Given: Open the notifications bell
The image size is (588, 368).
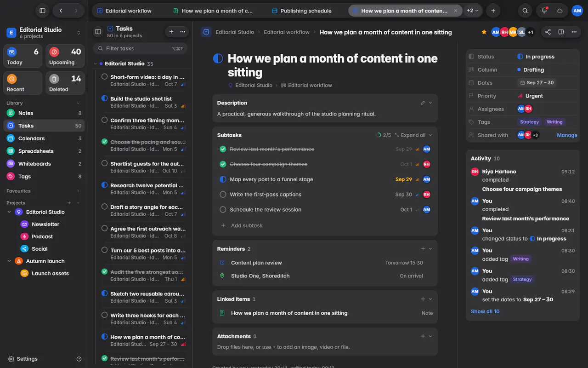Looking at the screenshot, I should (x=544, y=11).
